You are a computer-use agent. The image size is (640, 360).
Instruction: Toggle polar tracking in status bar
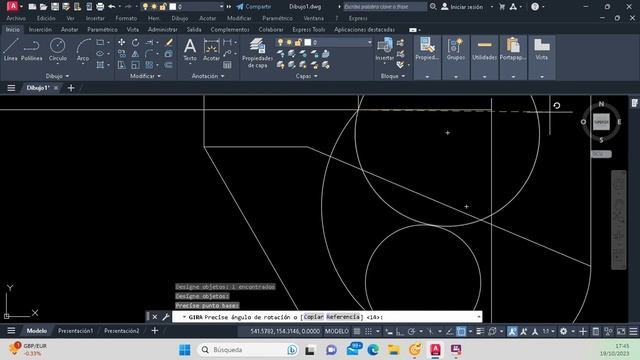pyautogui.click(x=411, y=331)
